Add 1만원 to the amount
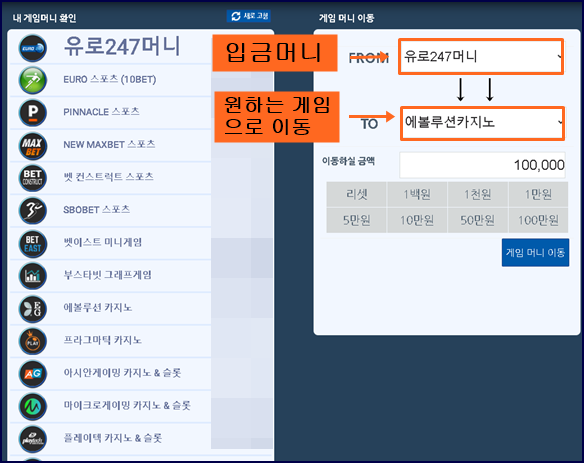Viewport: 584px width, 463px height. point(538,194)
